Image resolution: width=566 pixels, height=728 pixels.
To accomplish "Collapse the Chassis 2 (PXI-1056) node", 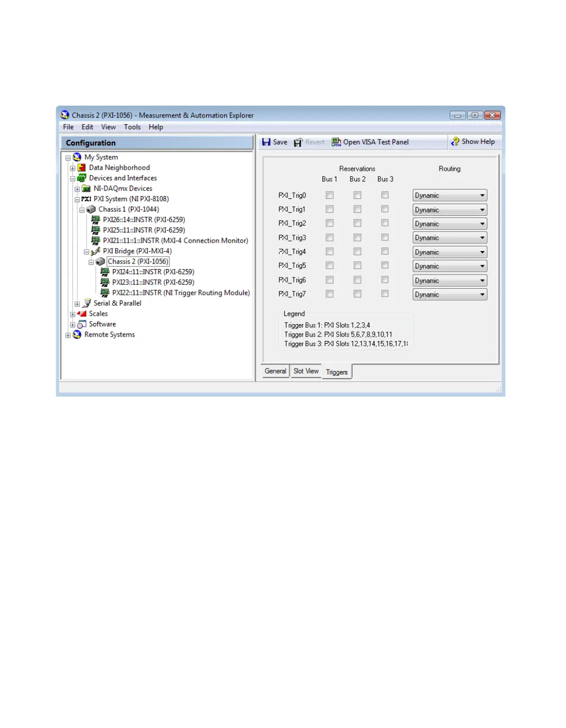I will pos(91,262).
